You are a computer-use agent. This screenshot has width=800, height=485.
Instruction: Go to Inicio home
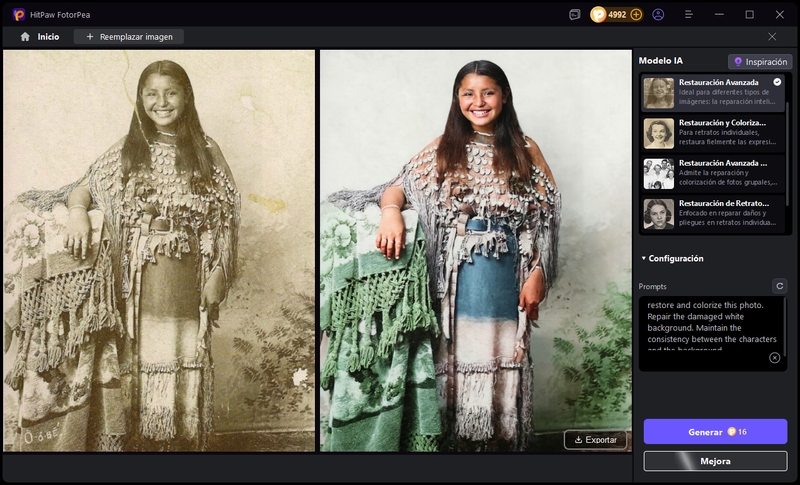(40, 37)
